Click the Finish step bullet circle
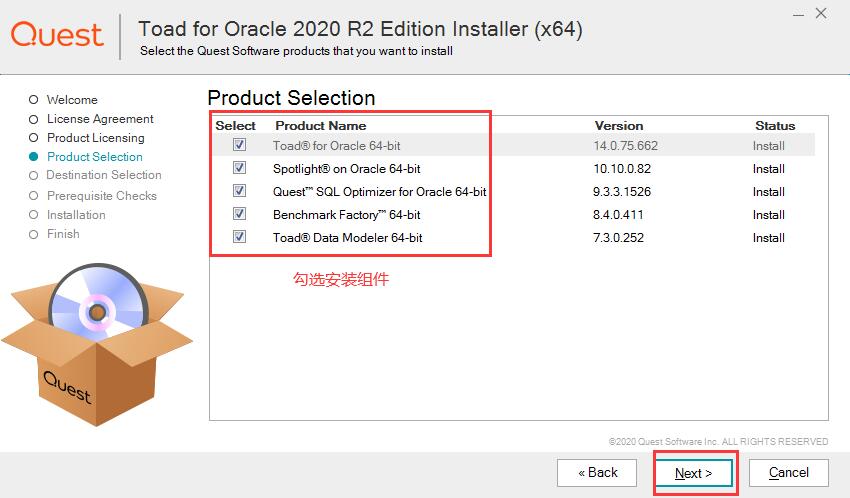The width and height of the screenshot is (850, 498). click(x=34, y=234)
